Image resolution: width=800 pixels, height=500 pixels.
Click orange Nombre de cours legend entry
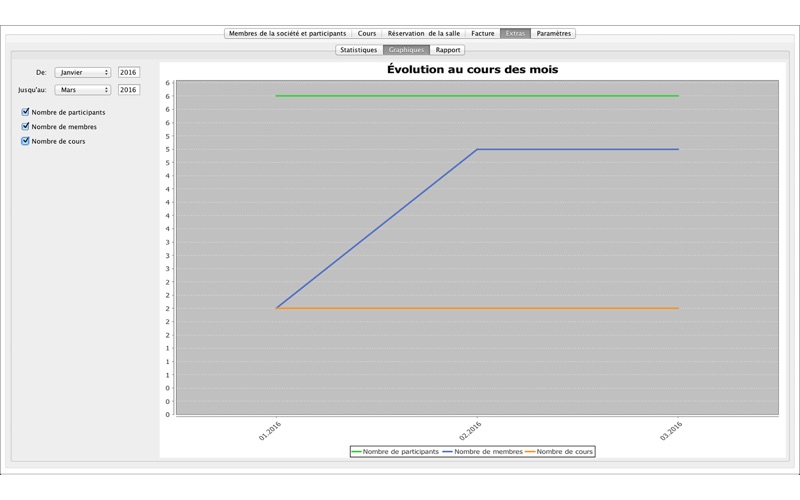pyautogui.click(x=559, y=452)
